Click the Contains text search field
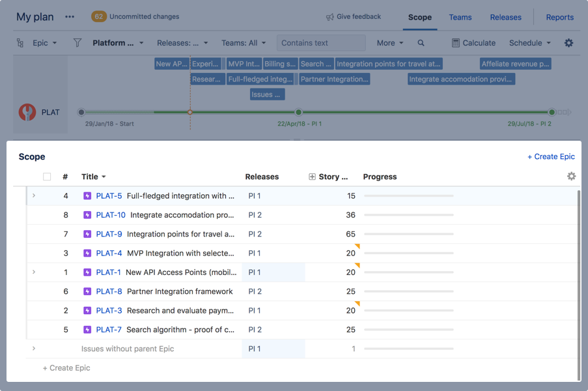The height and width of the screenshot is (391, 588). (321, 43)
